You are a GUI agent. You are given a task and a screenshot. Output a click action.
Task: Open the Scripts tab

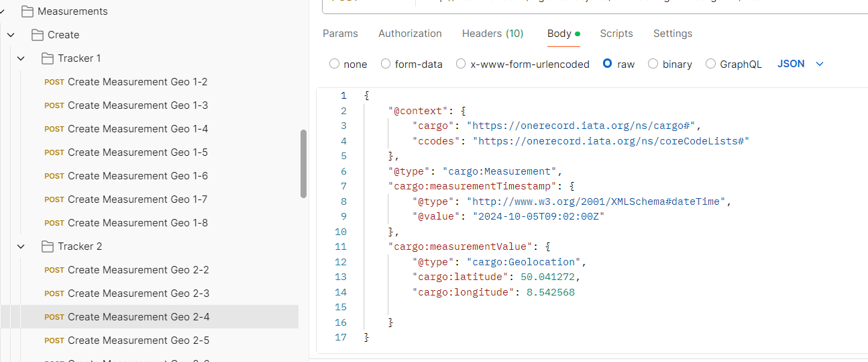(616, 34)
